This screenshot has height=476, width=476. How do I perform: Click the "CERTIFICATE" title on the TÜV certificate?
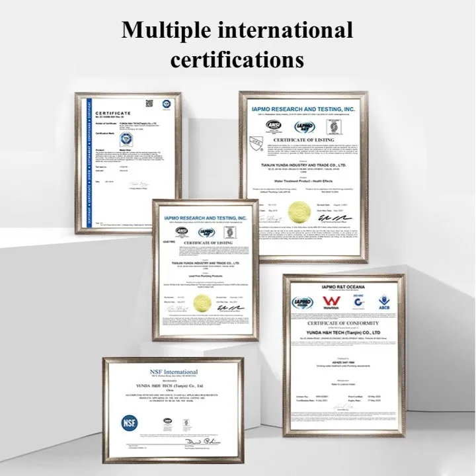pos(113,113)
